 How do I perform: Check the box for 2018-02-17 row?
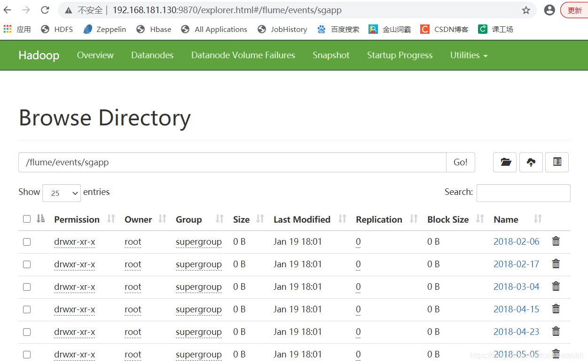point(27,264)
